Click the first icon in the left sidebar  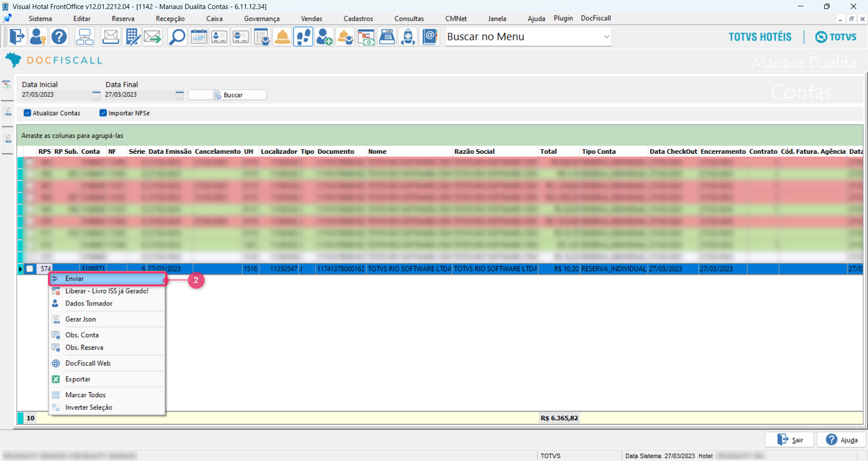point(7,85)
